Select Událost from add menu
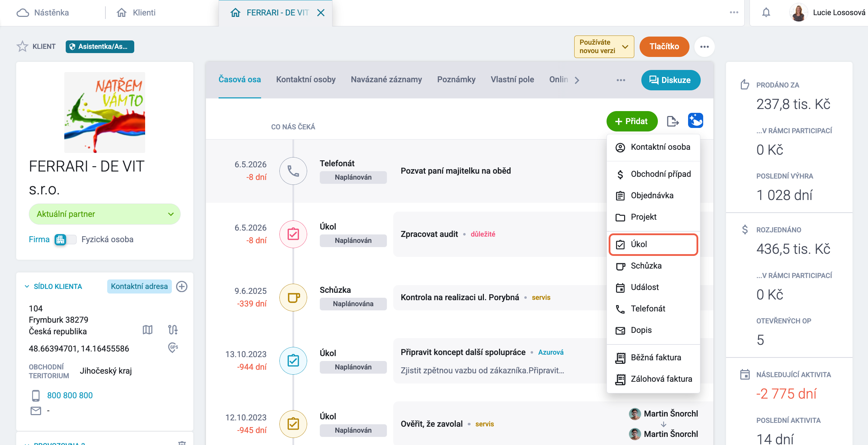868x445 pixels. (653, 288)
